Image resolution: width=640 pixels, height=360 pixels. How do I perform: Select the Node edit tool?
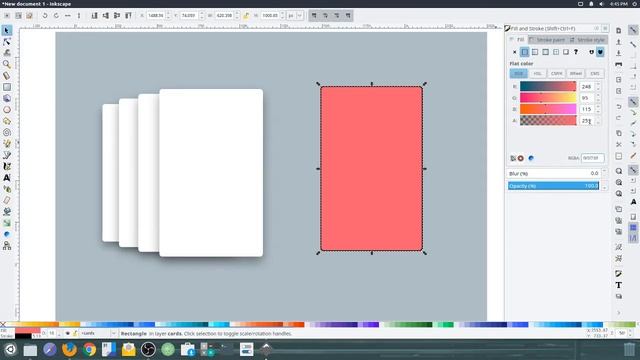tap(7, 42)
